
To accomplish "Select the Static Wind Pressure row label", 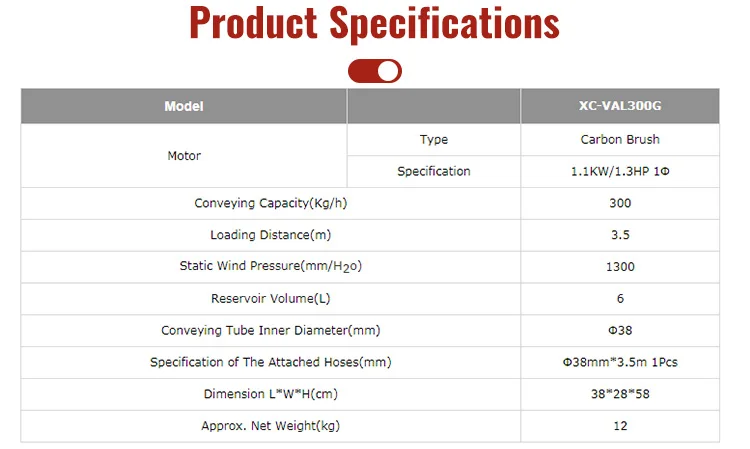I will point(270,267).
